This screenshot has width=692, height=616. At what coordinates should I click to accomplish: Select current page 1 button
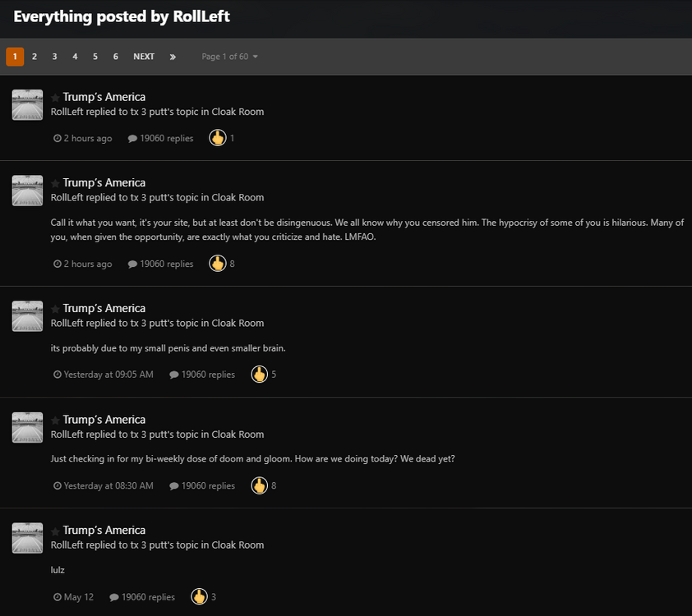click(x=14, y=57)
